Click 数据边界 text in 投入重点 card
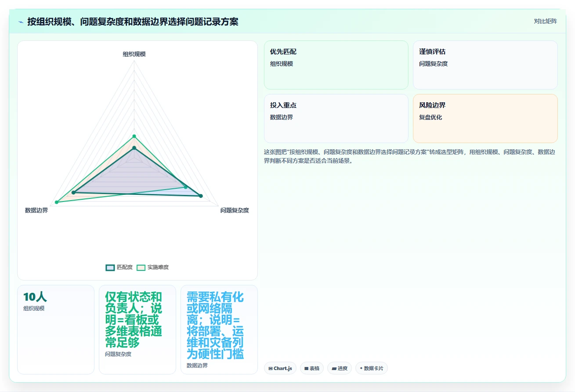 282,118
